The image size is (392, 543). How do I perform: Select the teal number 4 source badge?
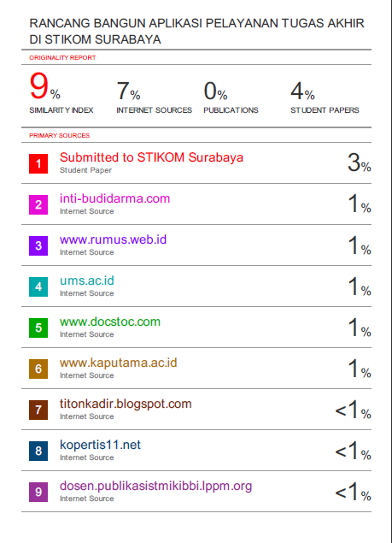38,286
